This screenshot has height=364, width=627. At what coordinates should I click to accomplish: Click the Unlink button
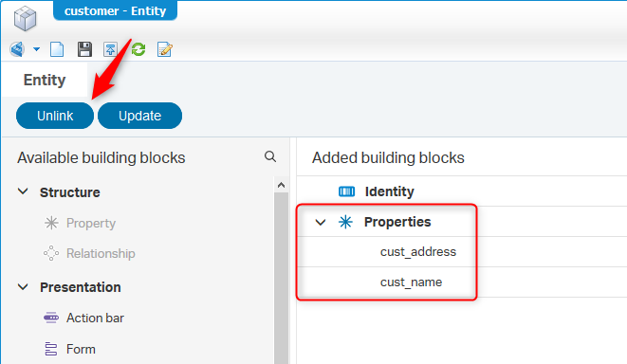point(55,116)
